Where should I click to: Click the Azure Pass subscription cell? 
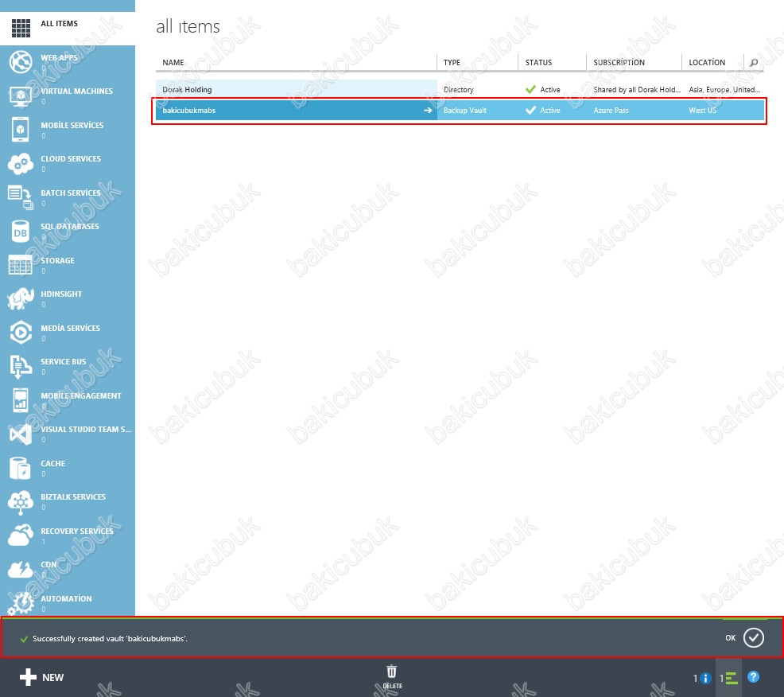611,110
